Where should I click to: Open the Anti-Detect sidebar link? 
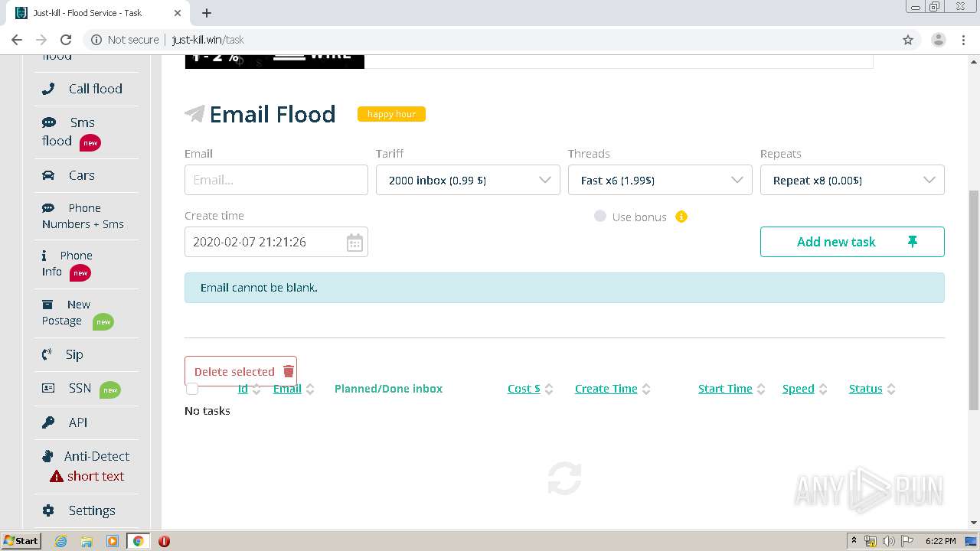tap(96, 456)
